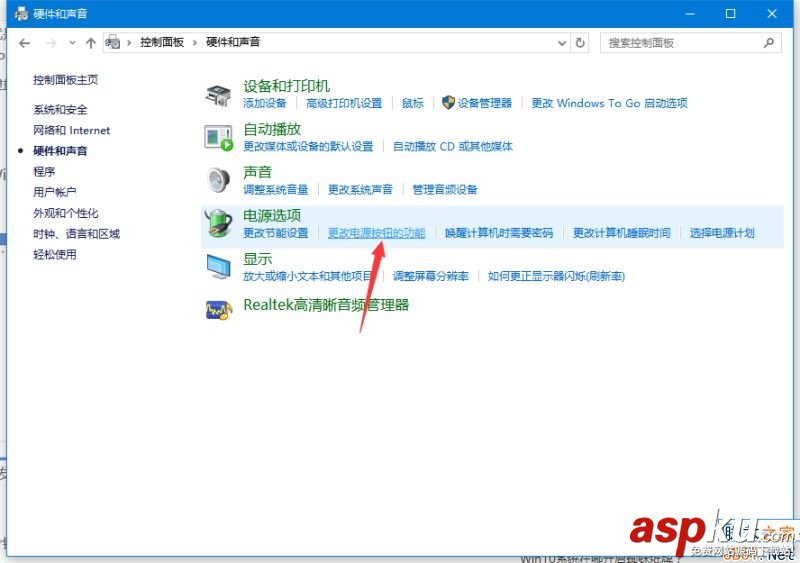Screen dimensions: 800x563
Task: Click the shield icon beside 设备管理器
Action: 448,103
